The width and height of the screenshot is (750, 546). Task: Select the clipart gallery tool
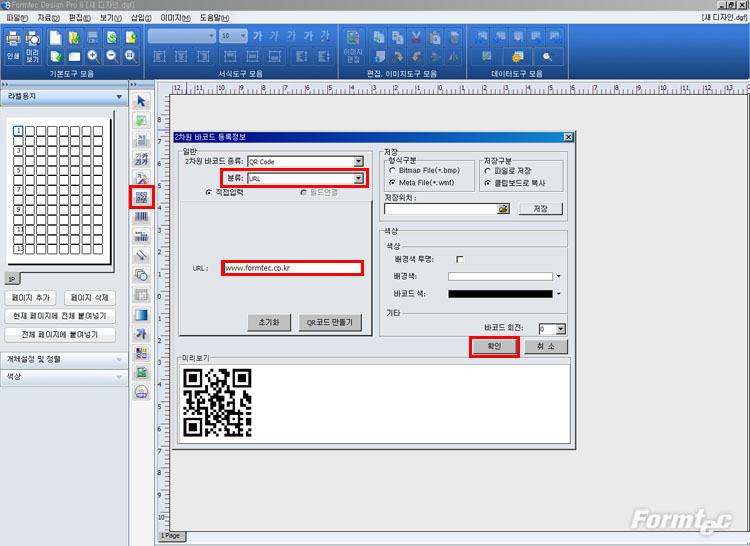141,353
